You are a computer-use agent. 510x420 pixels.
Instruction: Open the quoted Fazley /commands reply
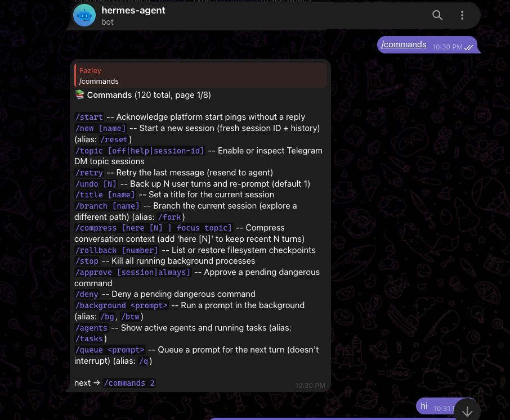[x=200, y=76]
